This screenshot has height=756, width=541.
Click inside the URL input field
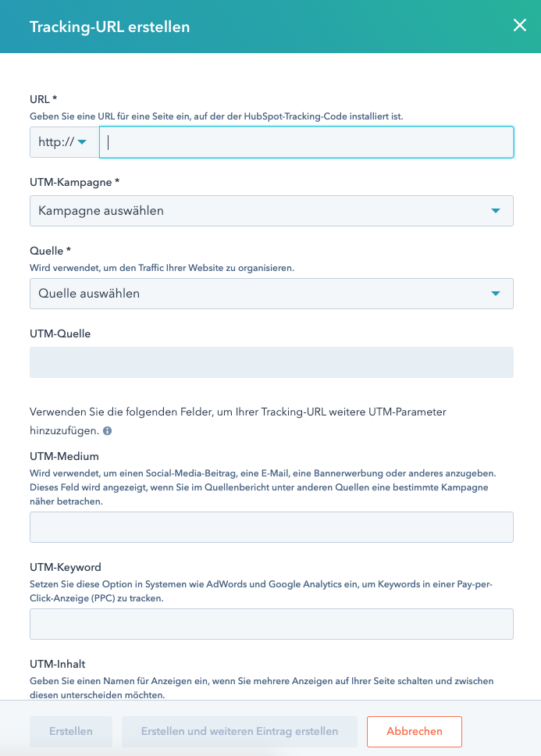click(x=304, y=142)
